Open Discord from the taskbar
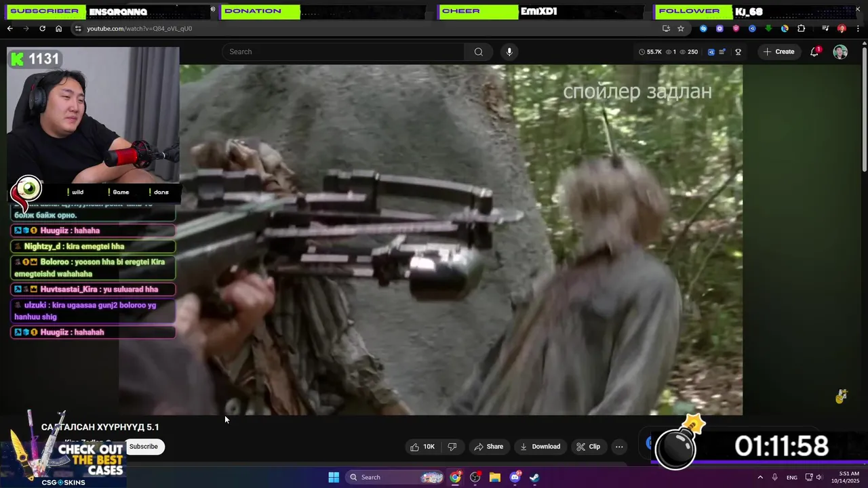 515,477
